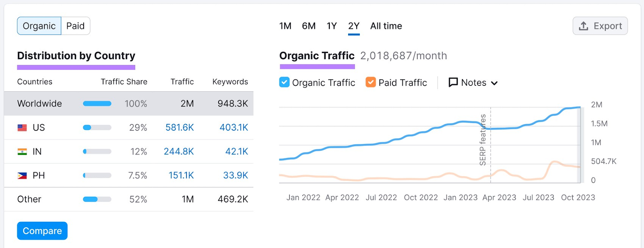This screenshot has height=248, width=644.
Task: Switch to the Paid toggle option
Action: (75, 26)
